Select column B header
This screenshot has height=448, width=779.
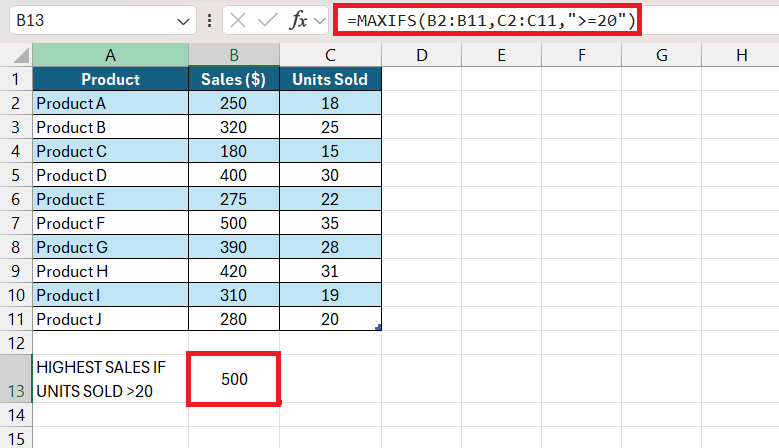[x=234, y=55]
